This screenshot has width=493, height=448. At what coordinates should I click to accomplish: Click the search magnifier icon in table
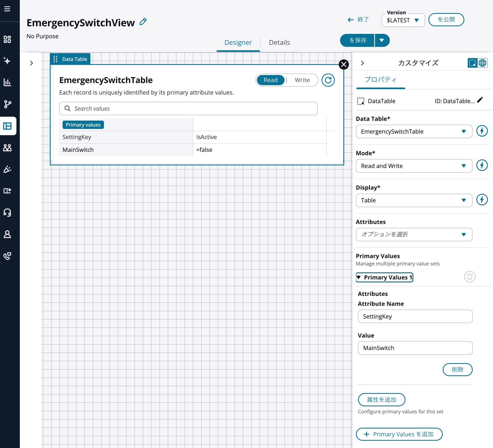pos(67,108)
